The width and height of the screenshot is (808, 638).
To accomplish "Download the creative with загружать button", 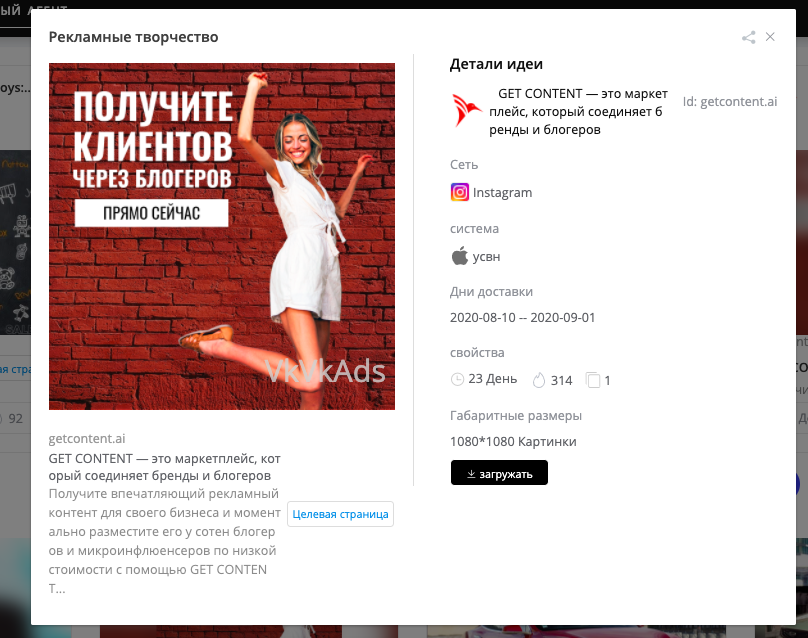I will (x=499, y=473).
